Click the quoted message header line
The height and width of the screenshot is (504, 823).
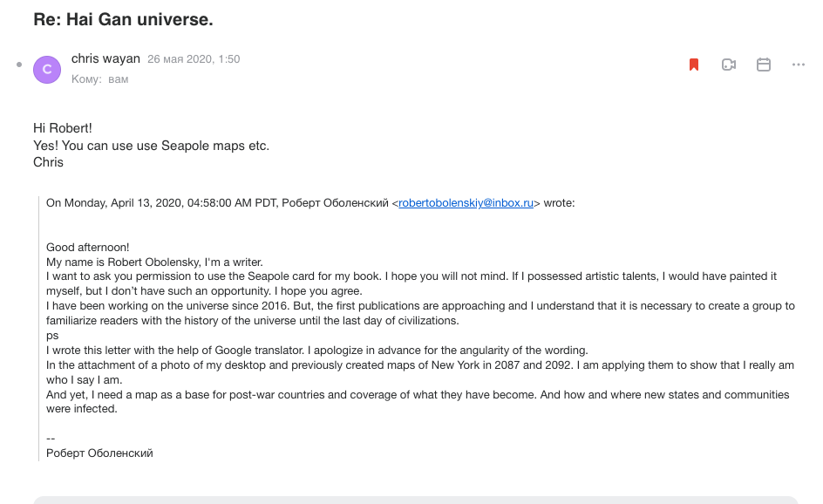[218, 203]
